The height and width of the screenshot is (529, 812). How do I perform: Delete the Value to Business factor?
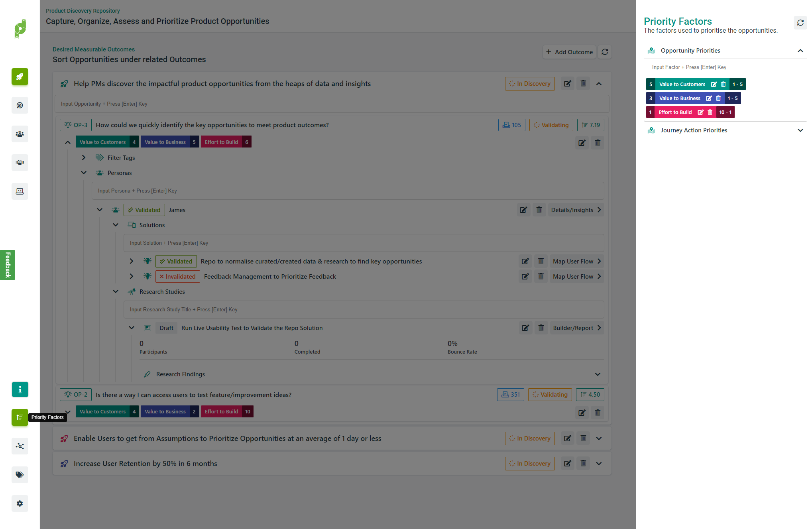pos(718,98)
